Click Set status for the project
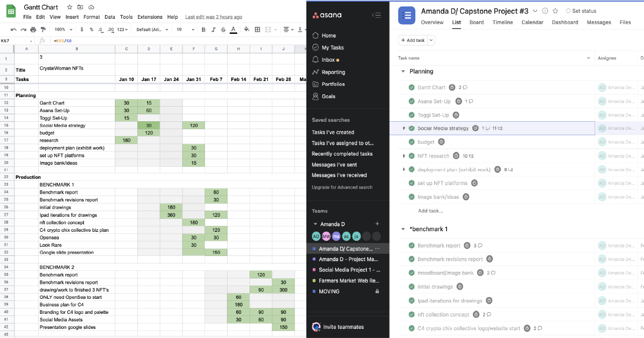This screenshot has width=644, height=338. [581, 11]
